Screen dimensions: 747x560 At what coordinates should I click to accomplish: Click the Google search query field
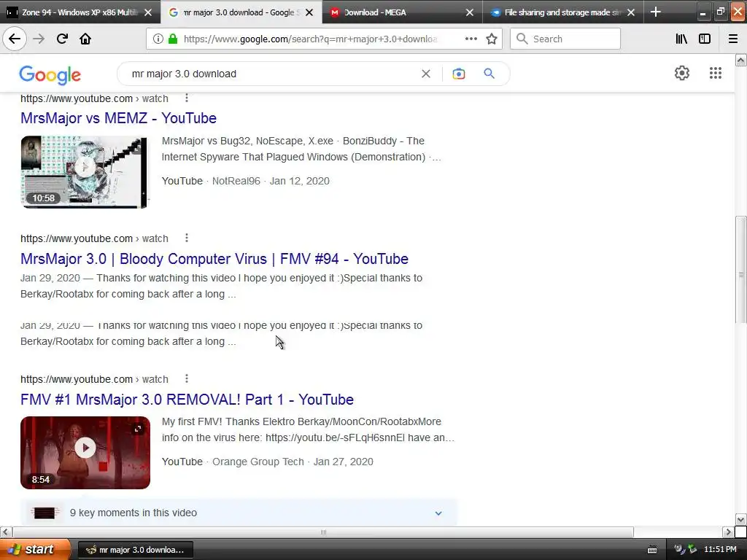pyautogui.click(x=271, y=74)
